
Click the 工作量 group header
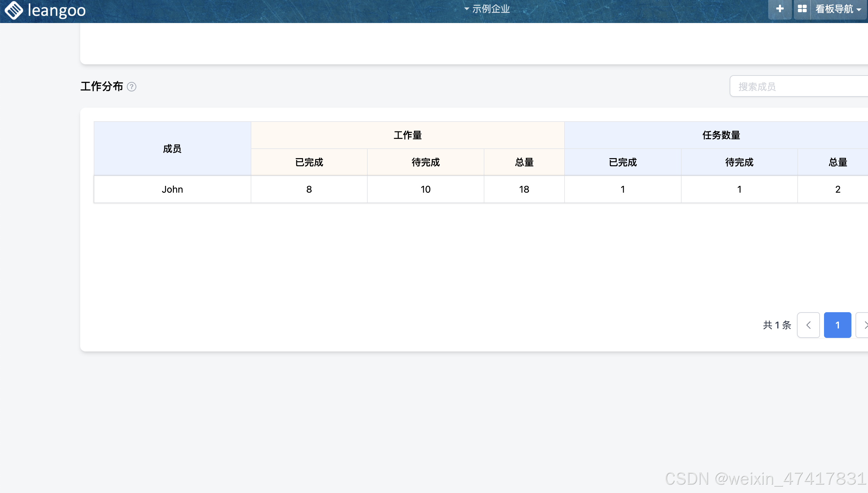407,135
